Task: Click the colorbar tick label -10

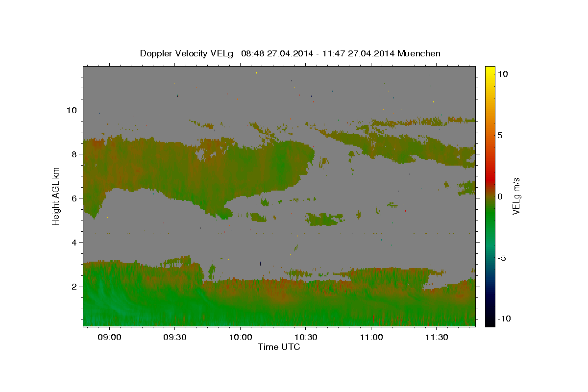Action: 504,319
